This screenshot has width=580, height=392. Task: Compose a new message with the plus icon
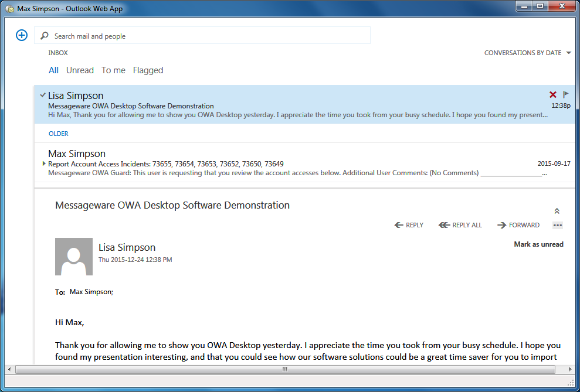click(x=21, y=35)
